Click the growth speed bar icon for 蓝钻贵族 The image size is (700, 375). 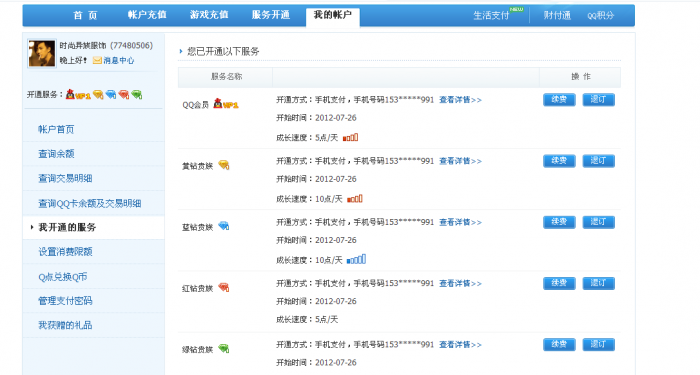coord(356,259)
